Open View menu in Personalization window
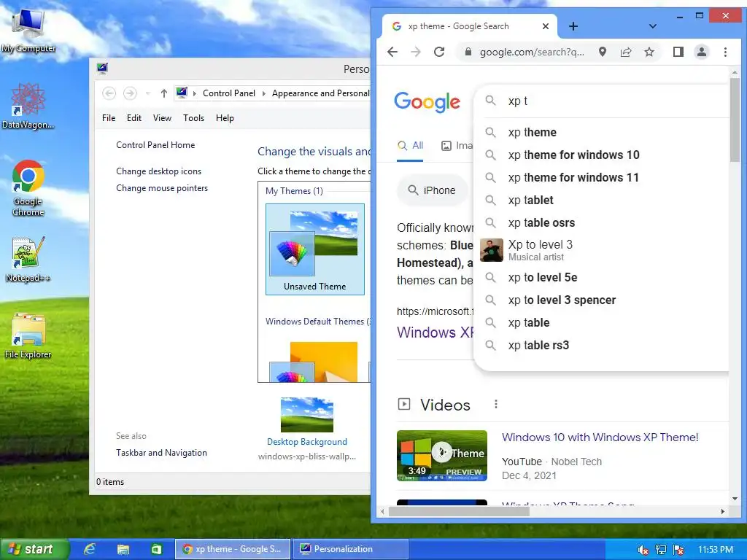Image resolution: width=747 pixels, height=560 pixels. tap(162, 118)
